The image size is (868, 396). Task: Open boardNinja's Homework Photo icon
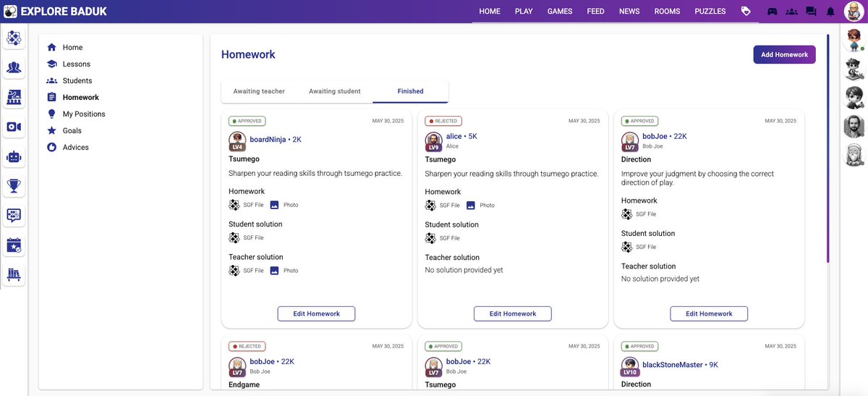pyautogui.click(x=274, y=205)
